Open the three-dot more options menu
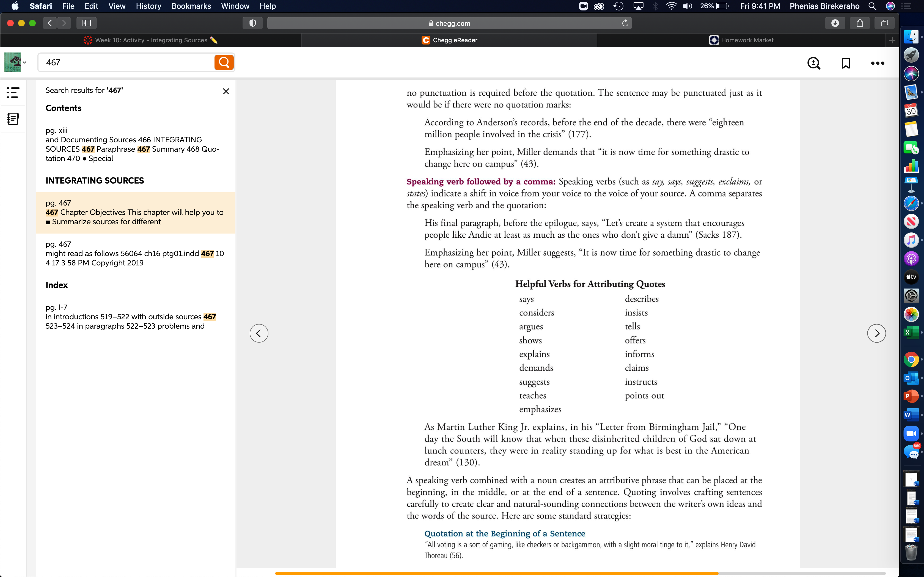This screenshot has width=924, height=577. 878,63
